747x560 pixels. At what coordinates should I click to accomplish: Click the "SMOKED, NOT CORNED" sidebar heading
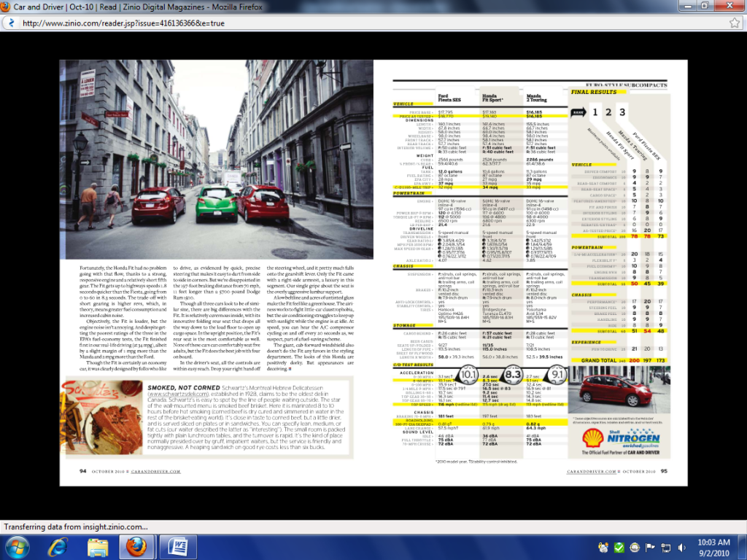tap(183, 388)
